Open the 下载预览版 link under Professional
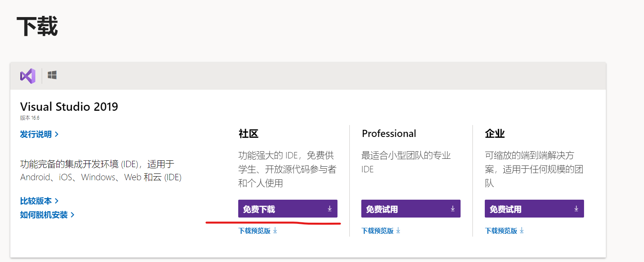644x262 pixels. pos(381,231)
